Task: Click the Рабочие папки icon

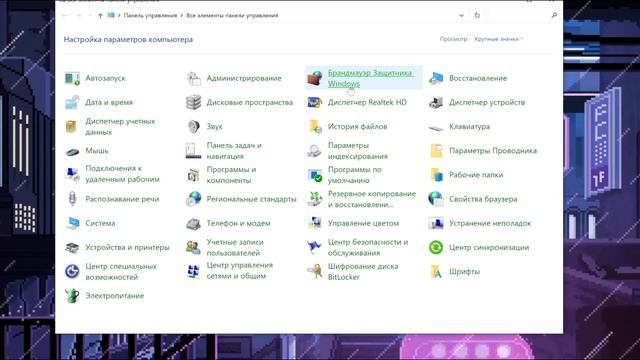Action: coord(436,175)
